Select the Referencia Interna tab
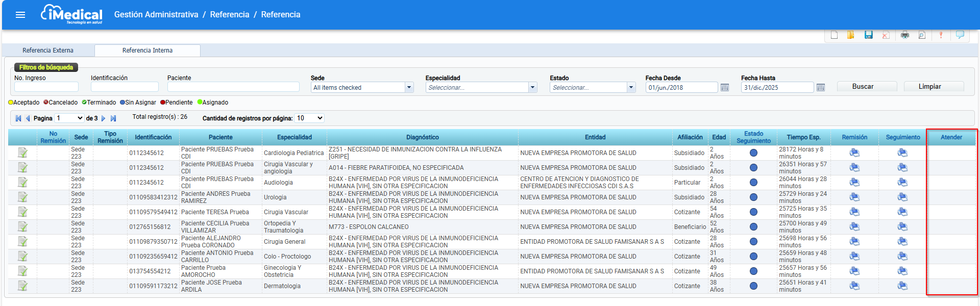 [148, 50]
